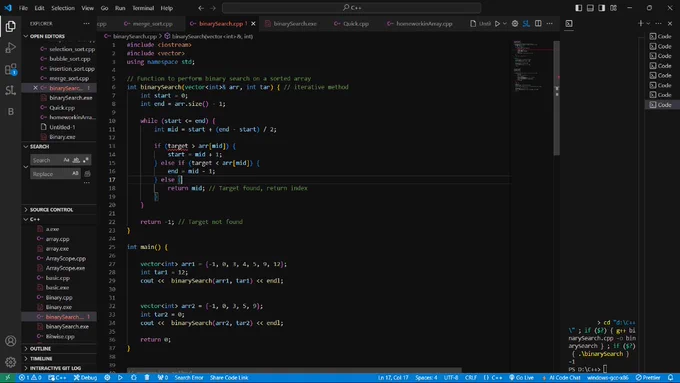The image size is (680, 383).
Task: Click the Debug status bar button
Action: tap(85, 378)
